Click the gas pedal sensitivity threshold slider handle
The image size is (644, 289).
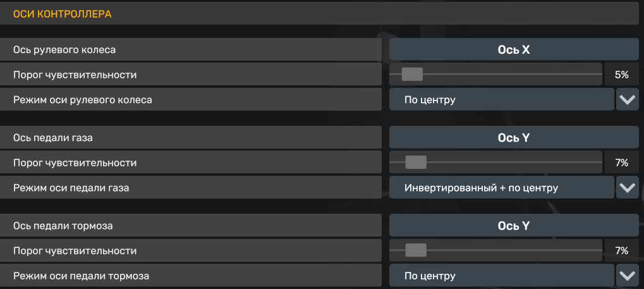tap(416, 163)
